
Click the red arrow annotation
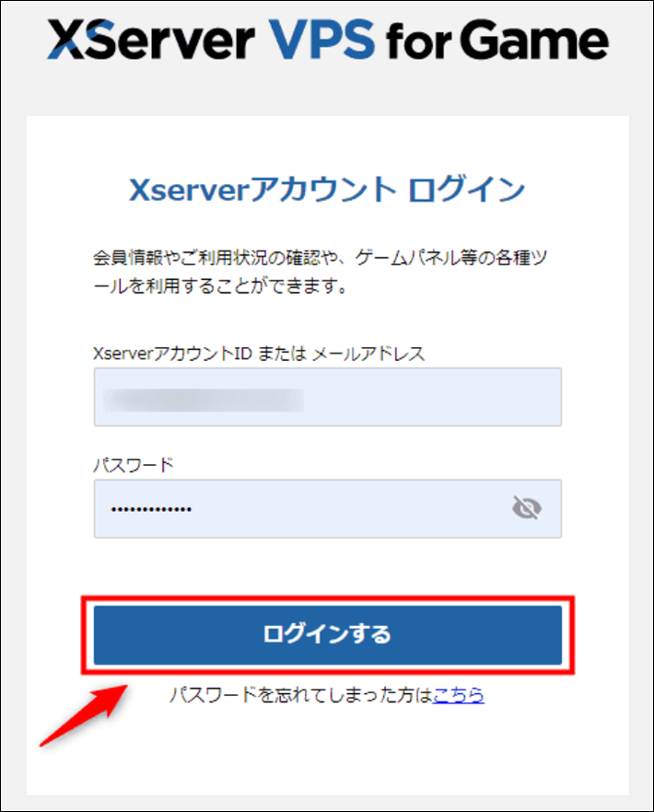(83, 715)
